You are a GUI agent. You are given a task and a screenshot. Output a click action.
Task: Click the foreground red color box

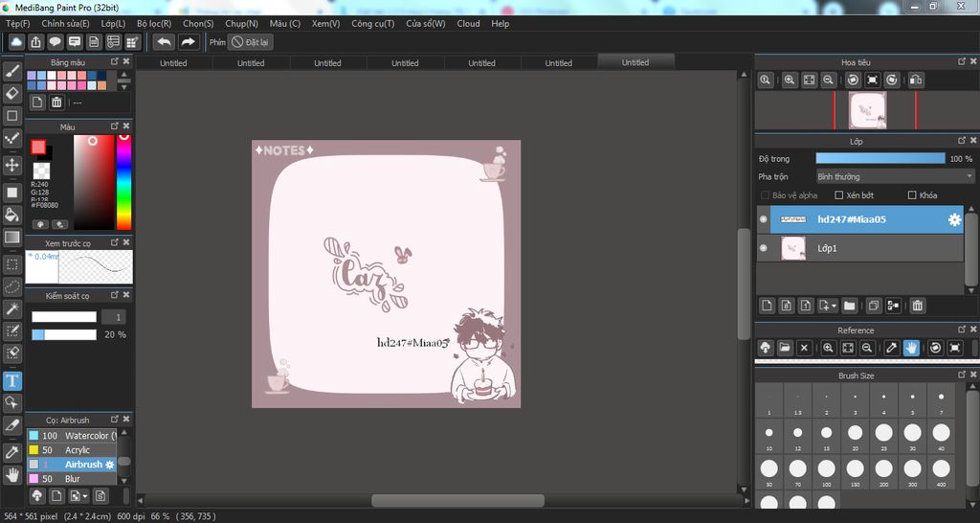click(38, 147)
